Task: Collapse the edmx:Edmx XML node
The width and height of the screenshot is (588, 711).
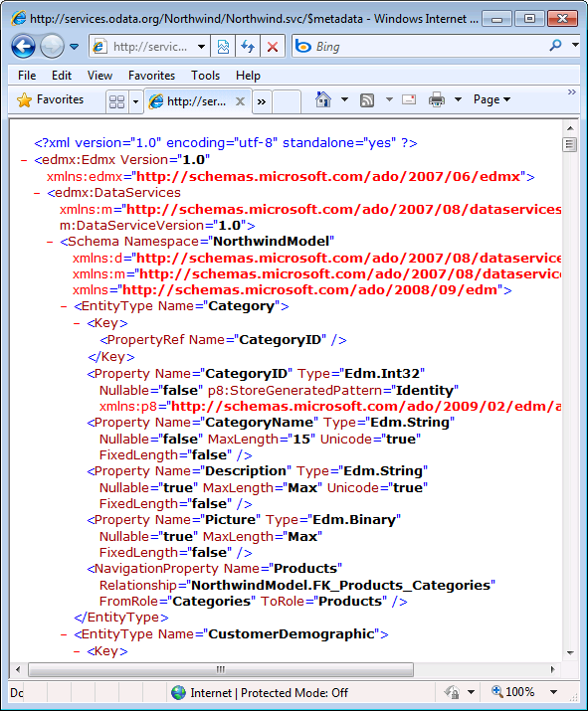Action: pos(25,160)
